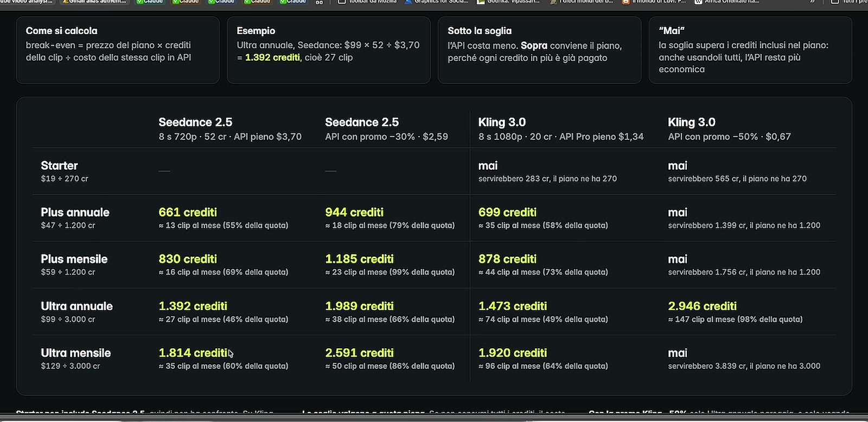
Task: Click the "661 crediti" cell
Action: tap(188, 212)
